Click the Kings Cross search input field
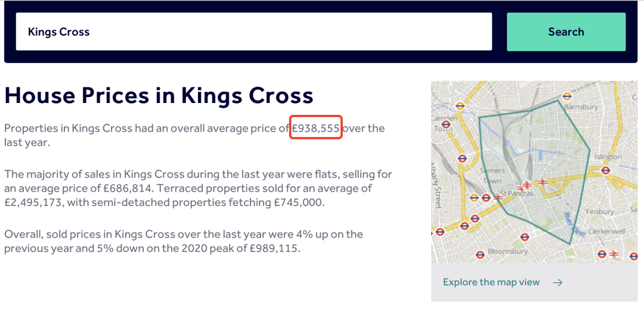The image size is (644, 309). [x=254, y=32]
